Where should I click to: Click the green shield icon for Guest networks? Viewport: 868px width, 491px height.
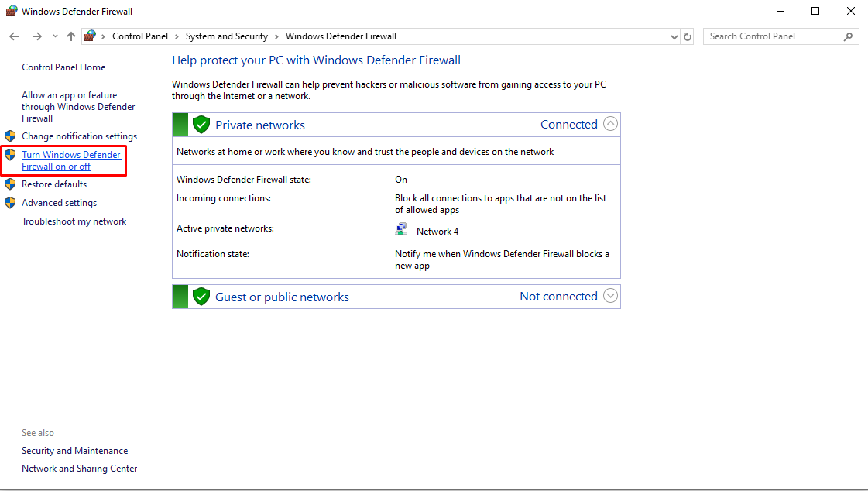[201, 297]
